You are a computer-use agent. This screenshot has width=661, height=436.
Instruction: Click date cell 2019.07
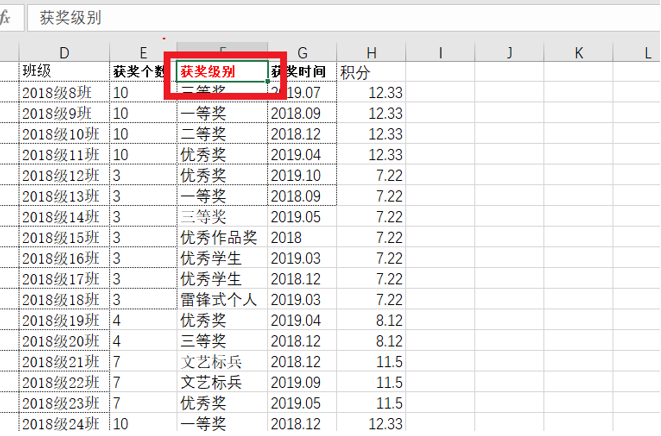tap(302, 92)
